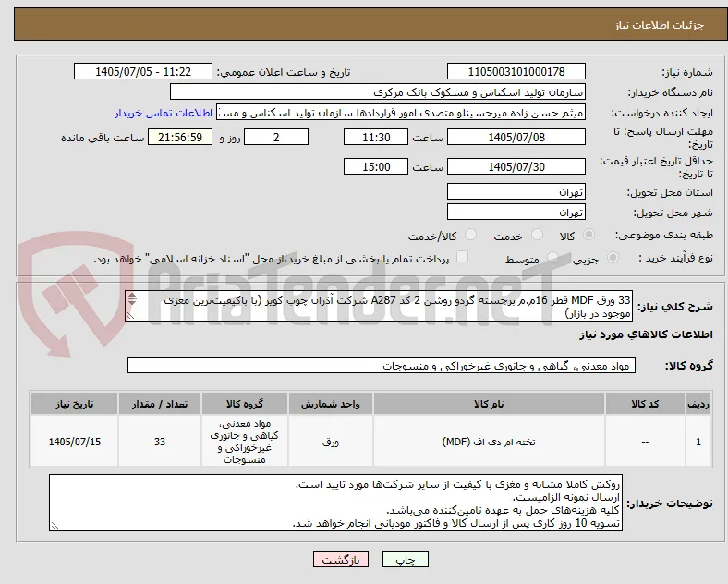Click the goods group cell in row 1
This screenshot has width=728, height=584.
245,442
